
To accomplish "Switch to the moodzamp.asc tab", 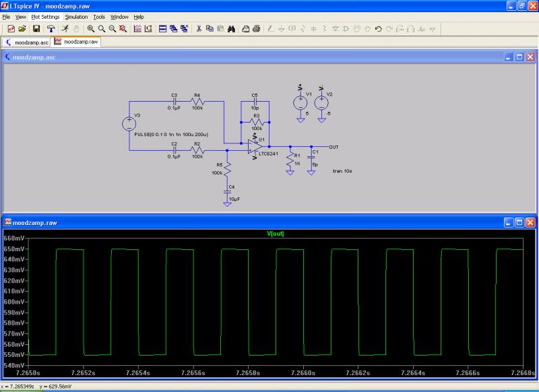I will [x=27, y=41].
